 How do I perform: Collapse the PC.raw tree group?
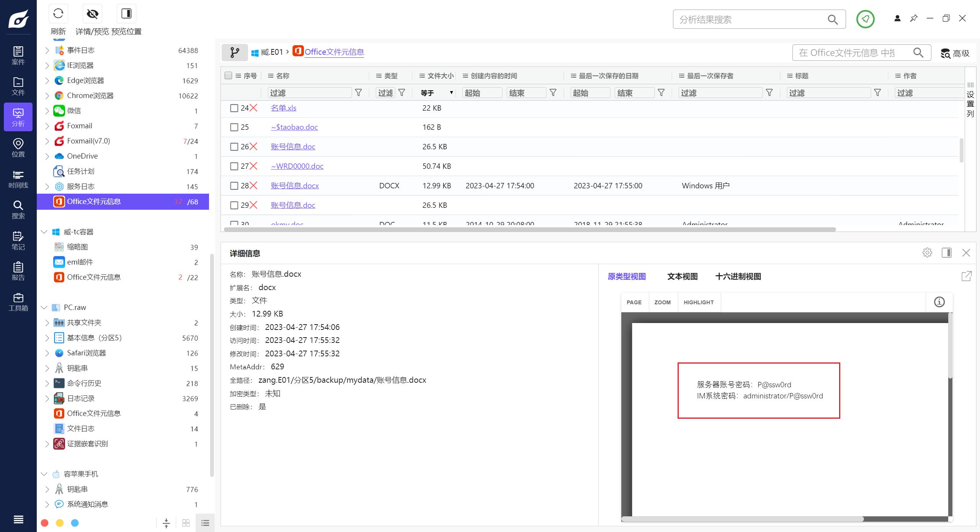coord(44,307)
